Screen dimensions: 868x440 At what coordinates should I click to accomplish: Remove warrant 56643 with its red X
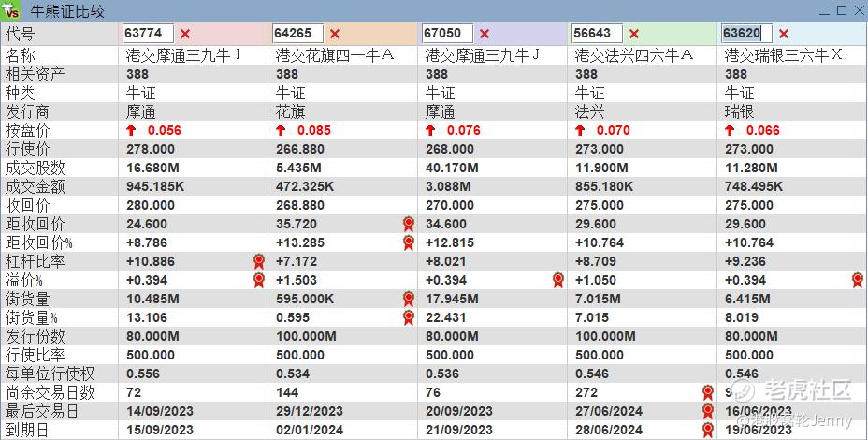click(634, 34)
